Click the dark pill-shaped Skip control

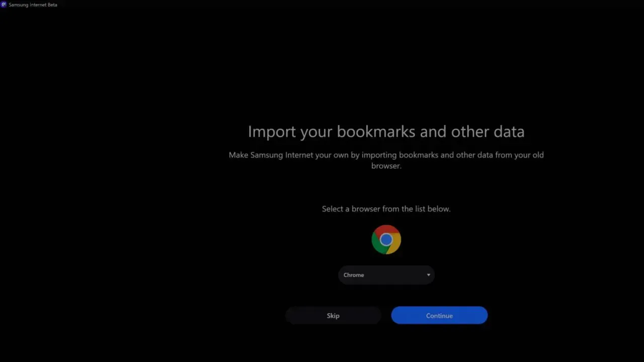[333, 315]
